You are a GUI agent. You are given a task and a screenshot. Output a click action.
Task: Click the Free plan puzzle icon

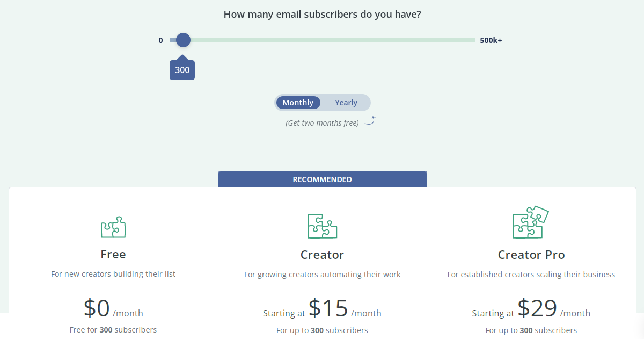pos(113,227)
